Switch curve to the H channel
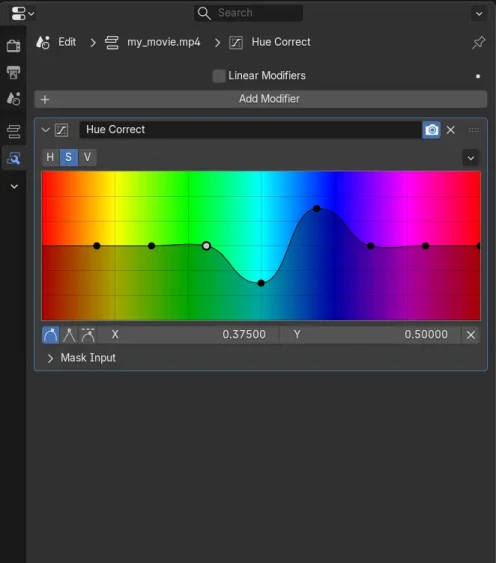496x563 pixels. (x=50, y=157)
